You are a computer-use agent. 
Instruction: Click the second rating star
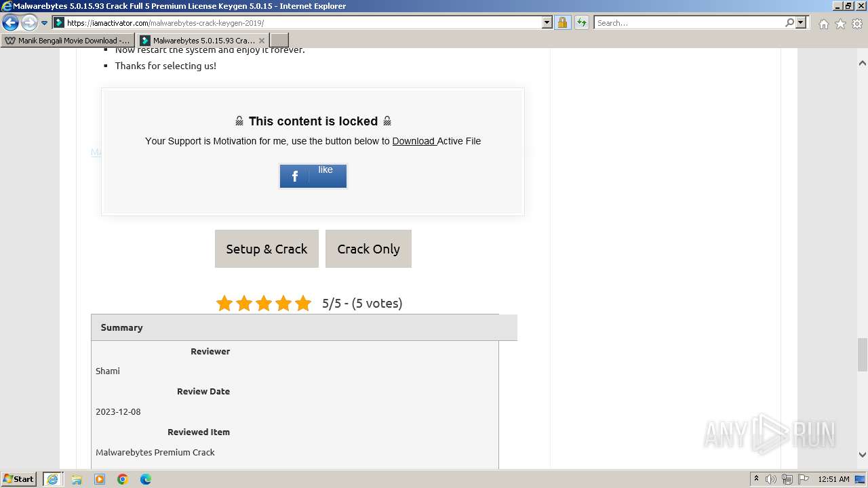(x=244, y=303)
